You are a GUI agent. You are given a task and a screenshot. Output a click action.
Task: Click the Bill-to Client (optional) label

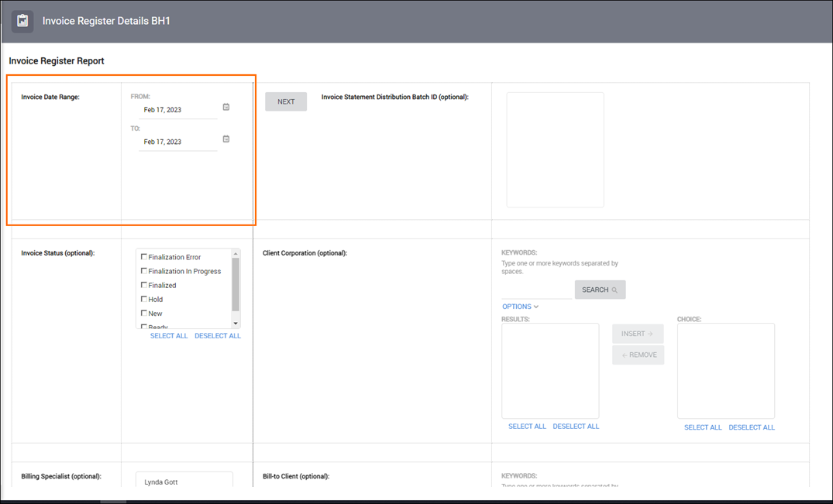[296, 476]
